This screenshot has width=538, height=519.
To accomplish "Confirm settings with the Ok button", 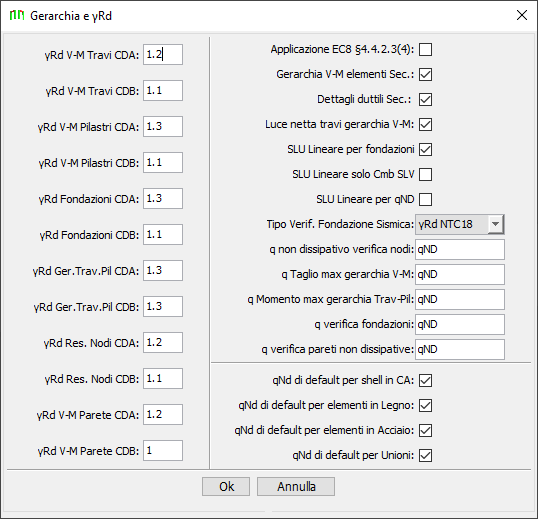I will 226,486.
